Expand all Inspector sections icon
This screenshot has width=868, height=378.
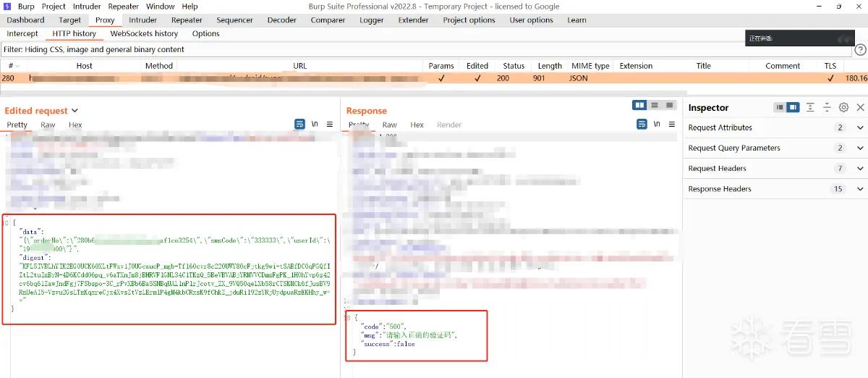810,107
